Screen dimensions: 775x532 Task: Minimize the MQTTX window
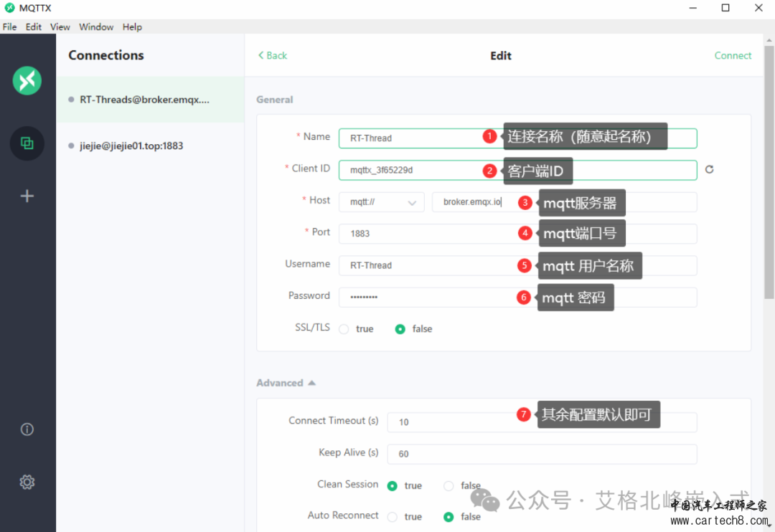[693, 8]
